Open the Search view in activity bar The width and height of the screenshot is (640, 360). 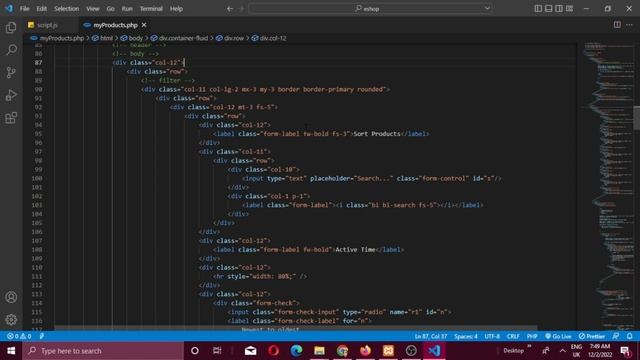[x=11, y=50]
